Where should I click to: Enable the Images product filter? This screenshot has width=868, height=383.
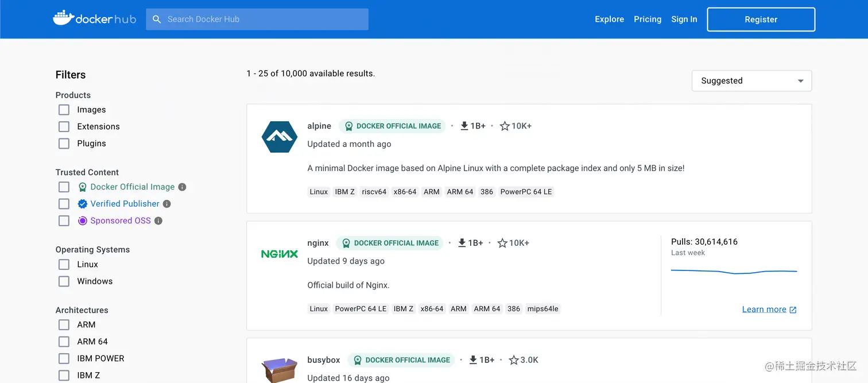pyautogui.click(x=64, y=110)
